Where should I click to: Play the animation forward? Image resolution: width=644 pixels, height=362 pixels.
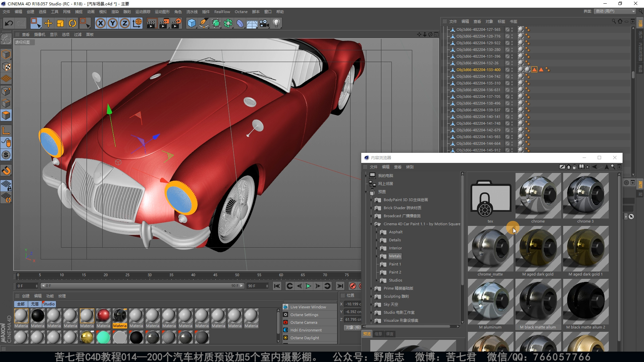308,286
